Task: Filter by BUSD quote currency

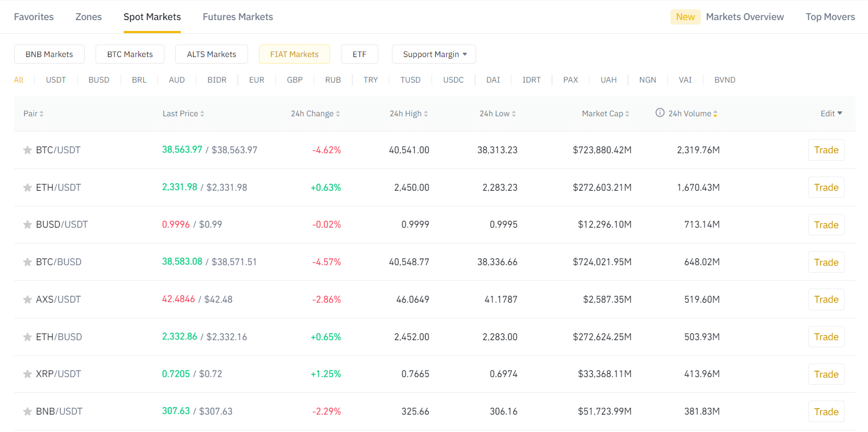Action: click(99, 80)
